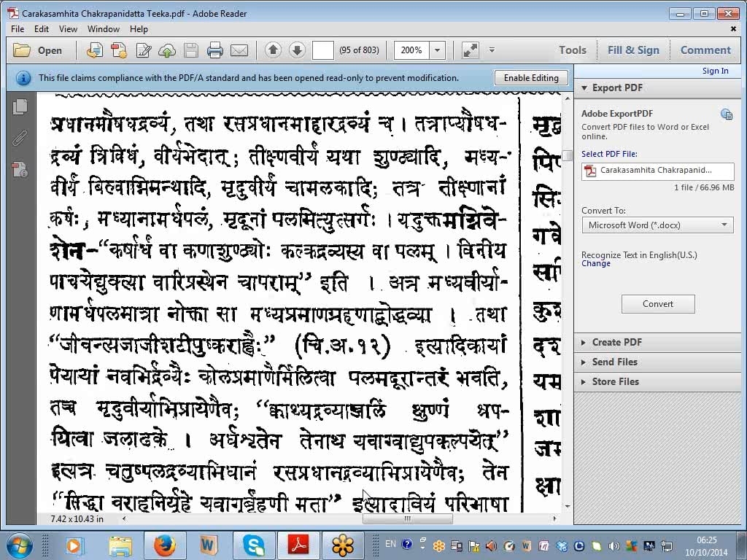Screen dimensions: 747x560
Task: Click the cloud upload toolbar icon
Action: pyautogui.click(x=167, y=50)
